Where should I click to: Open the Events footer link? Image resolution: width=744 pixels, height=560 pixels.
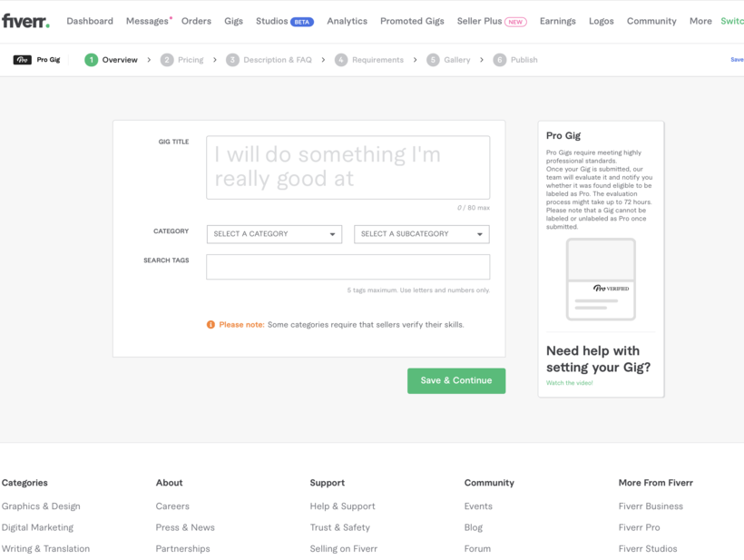(x=478, y=506)
